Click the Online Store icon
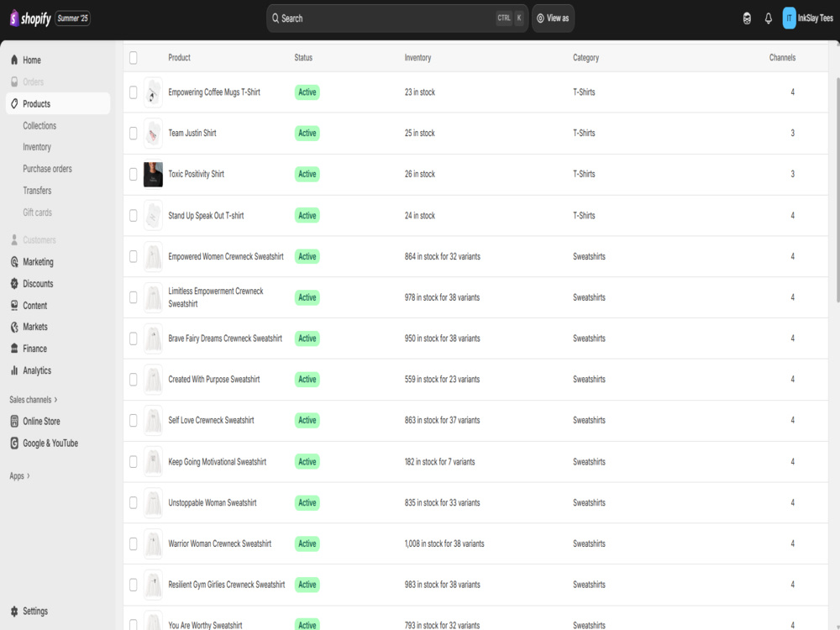 [14, 422]
